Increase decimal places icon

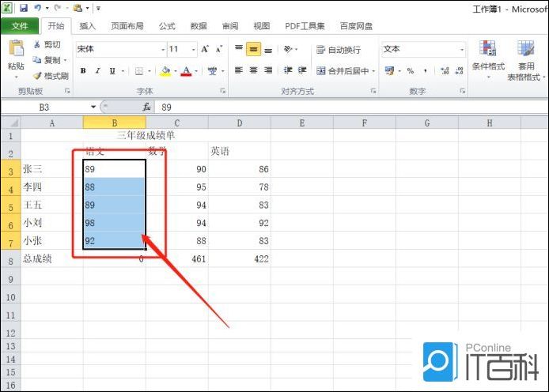tap(445, 71)
